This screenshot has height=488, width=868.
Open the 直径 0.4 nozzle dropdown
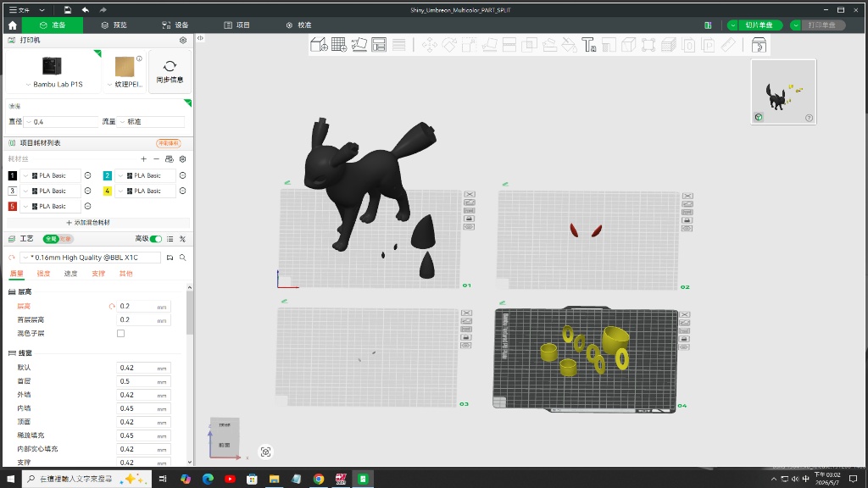tap(61, 122)
